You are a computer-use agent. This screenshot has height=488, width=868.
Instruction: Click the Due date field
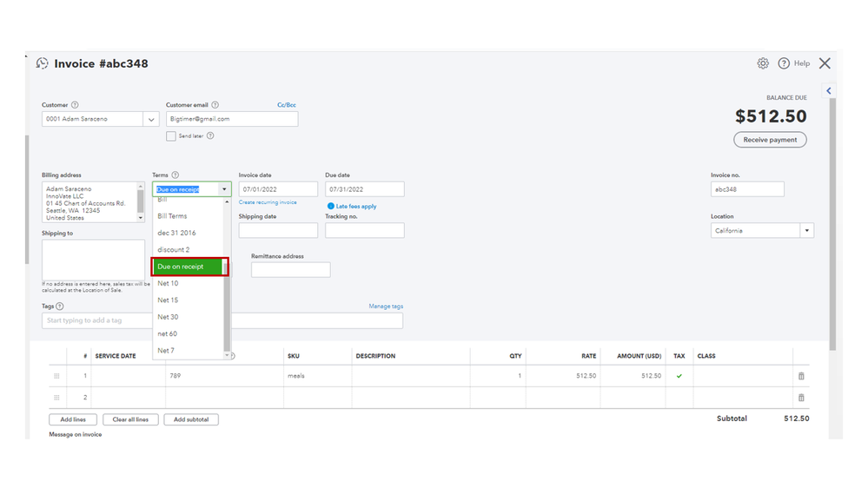365,189
